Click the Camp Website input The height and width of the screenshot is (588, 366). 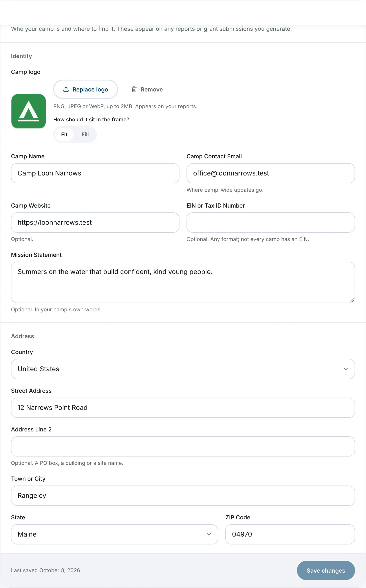click(95, 223)
